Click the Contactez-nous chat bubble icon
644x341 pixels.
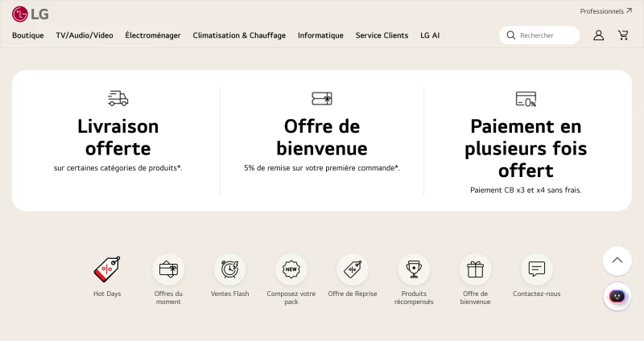pos(536,269)
